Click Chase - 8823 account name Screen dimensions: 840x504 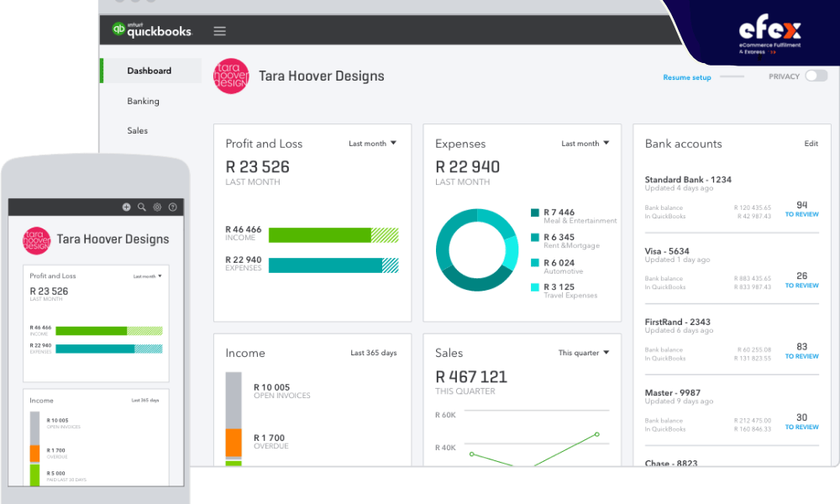pyautogui.click(x=670, y=463)
